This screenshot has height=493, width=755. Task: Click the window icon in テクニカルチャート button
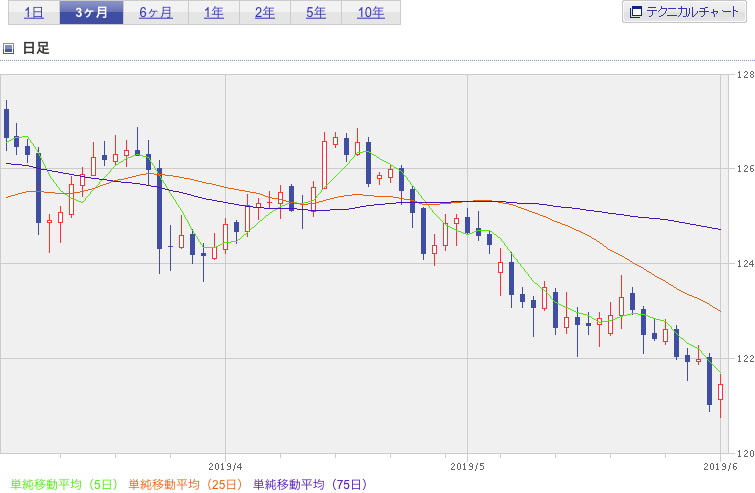636,12
